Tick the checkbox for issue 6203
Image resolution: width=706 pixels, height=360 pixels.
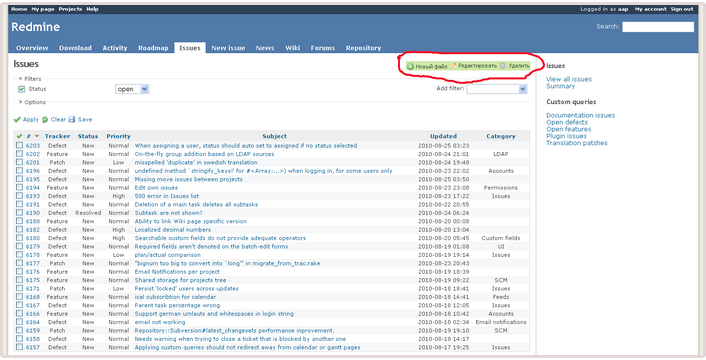pos(19,145)
